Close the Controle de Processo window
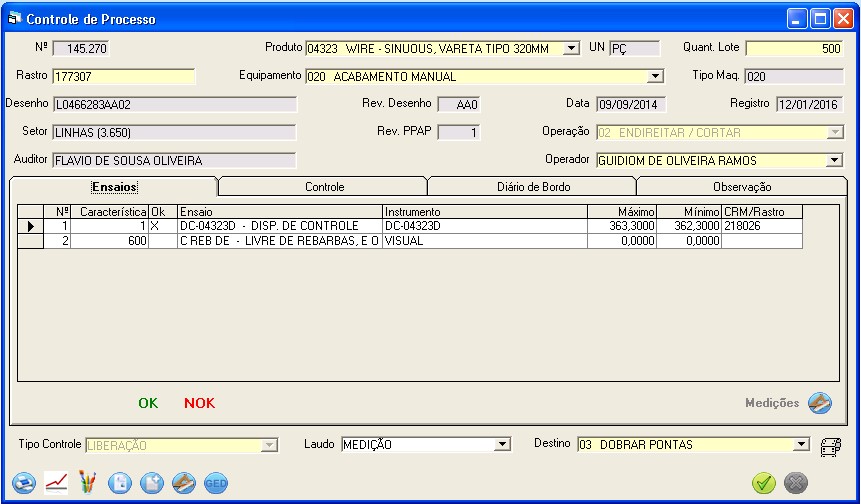861x504 pixels. click(x=843, y=19)
